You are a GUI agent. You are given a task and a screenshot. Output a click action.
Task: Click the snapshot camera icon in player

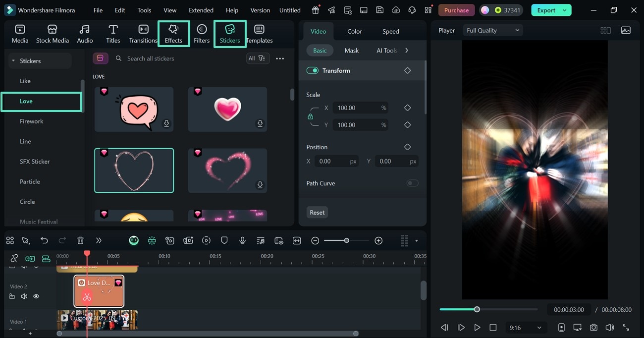click(593, 328)
